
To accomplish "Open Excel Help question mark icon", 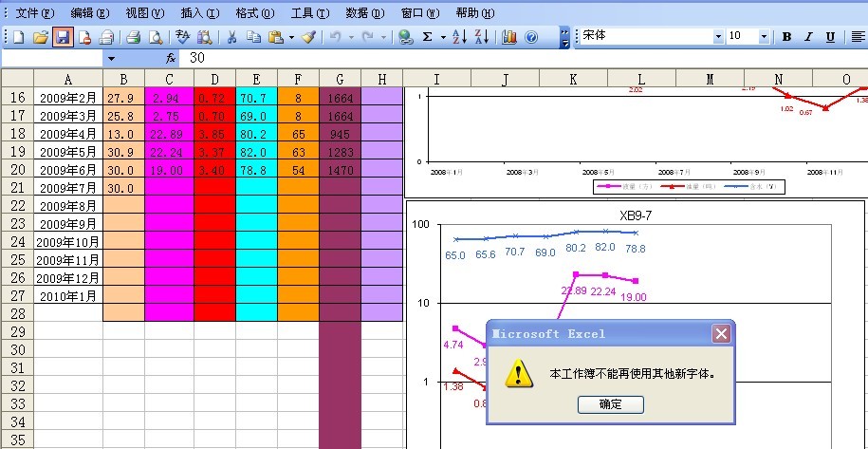I will click(x=531, y=37).
